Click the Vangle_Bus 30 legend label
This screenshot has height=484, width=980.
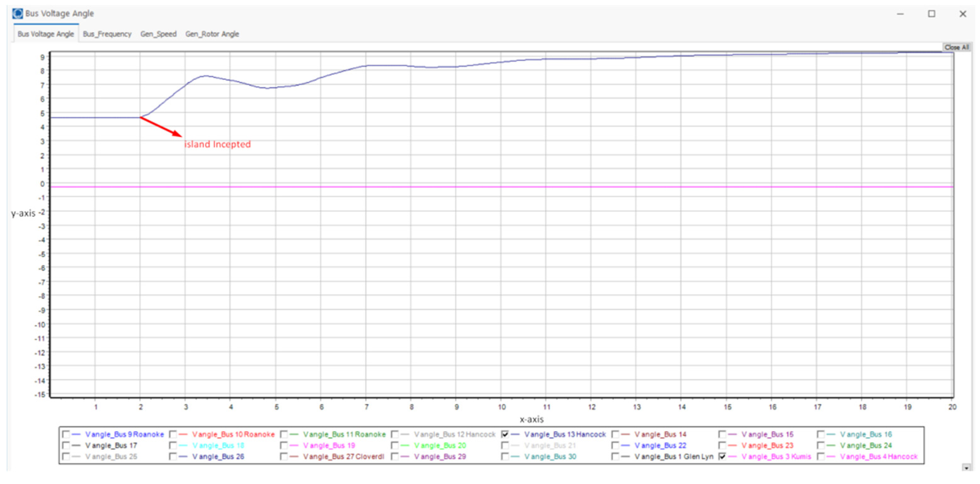tap(550, 456)
